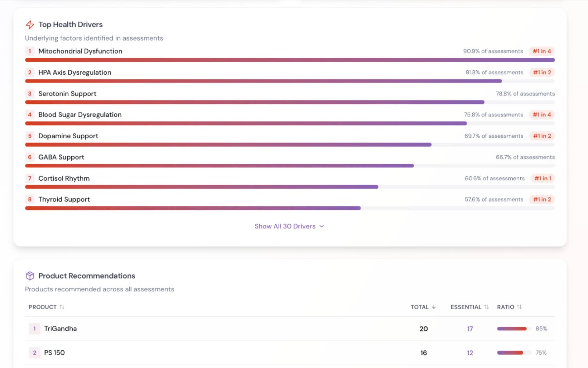Click rank 1 badge for Mitochondrial Dysfunction
The height and width of the screenshot is (368, 588).
pyautogui.click(x=30, y=51)
